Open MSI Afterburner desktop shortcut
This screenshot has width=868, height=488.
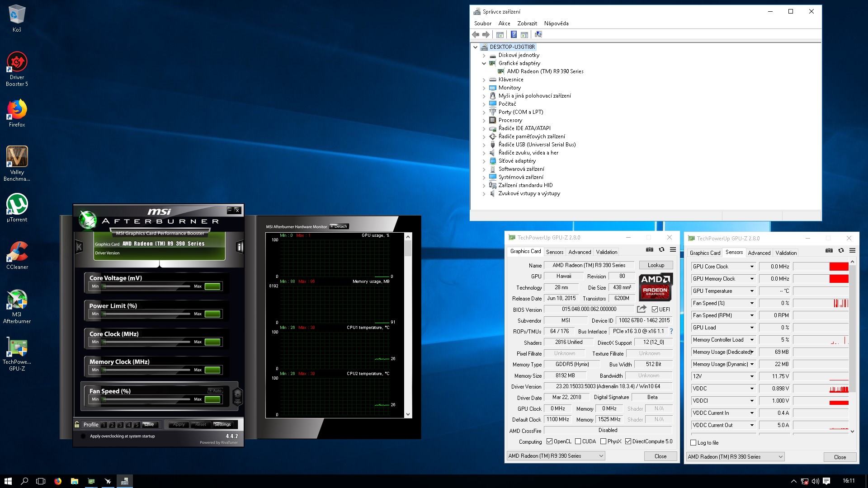(x=17, y=306)
